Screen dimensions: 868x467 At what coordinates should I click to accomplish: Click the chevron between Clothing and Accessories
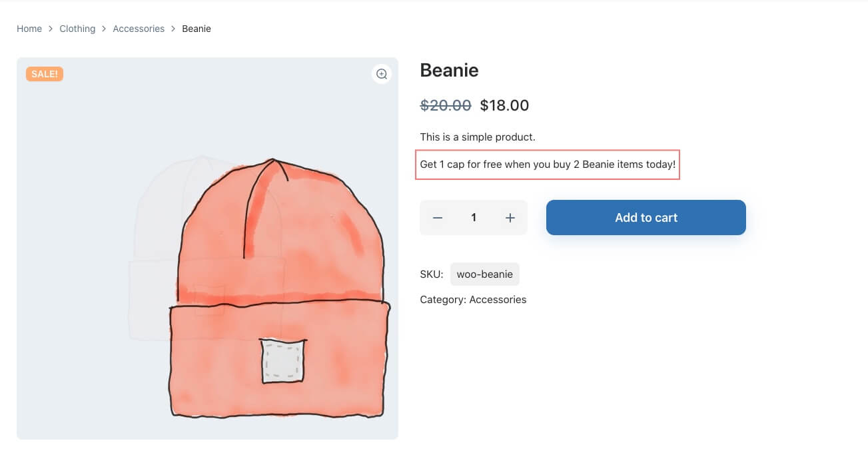click(104, 29)
